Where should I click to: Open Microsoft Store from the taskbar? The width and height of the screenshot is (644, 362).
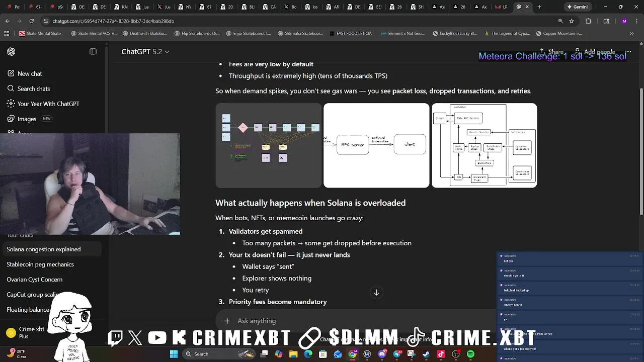(323, 354)
